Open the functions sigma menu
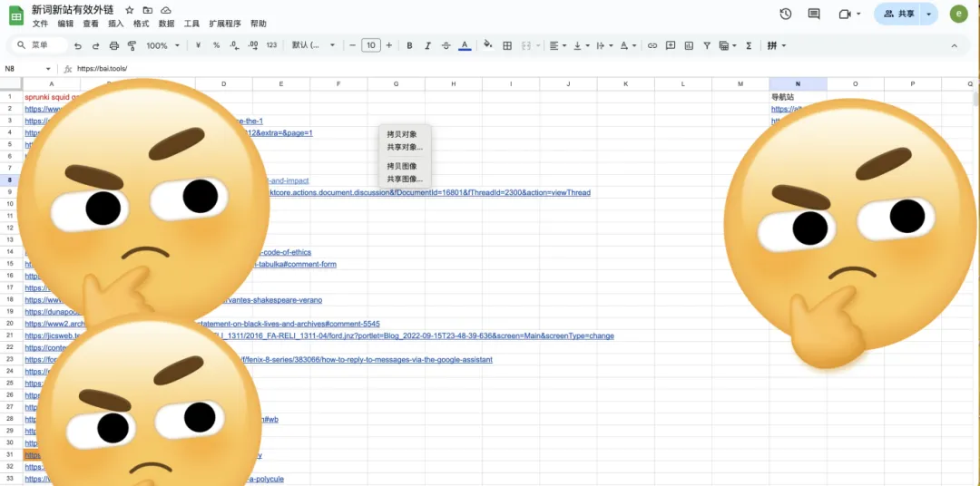Image resolution: width=980 pixels, height=486 pixels. (x=749, y=45)
